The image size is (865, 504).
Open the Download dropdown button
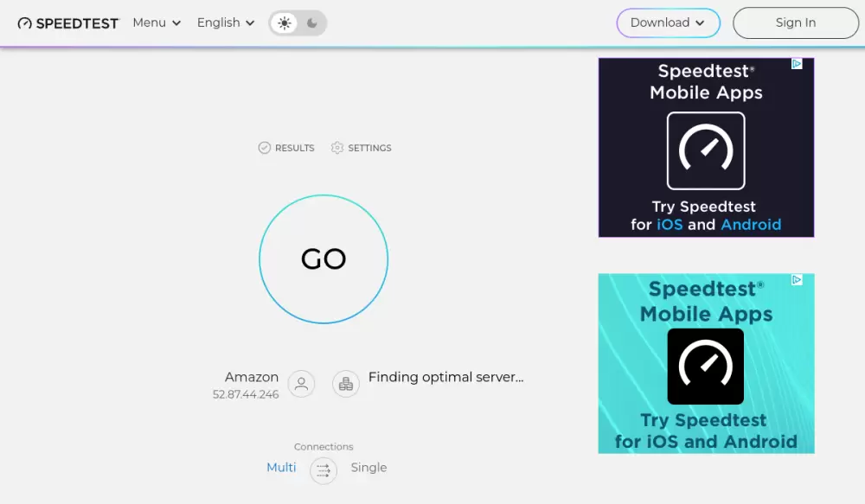tap(668, 22)
